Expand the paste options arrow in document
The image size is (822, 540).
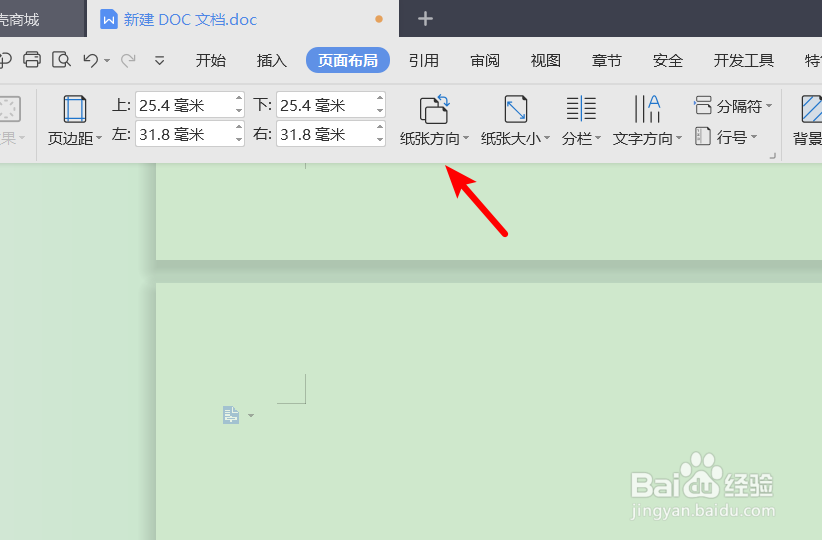click(251, 415)
